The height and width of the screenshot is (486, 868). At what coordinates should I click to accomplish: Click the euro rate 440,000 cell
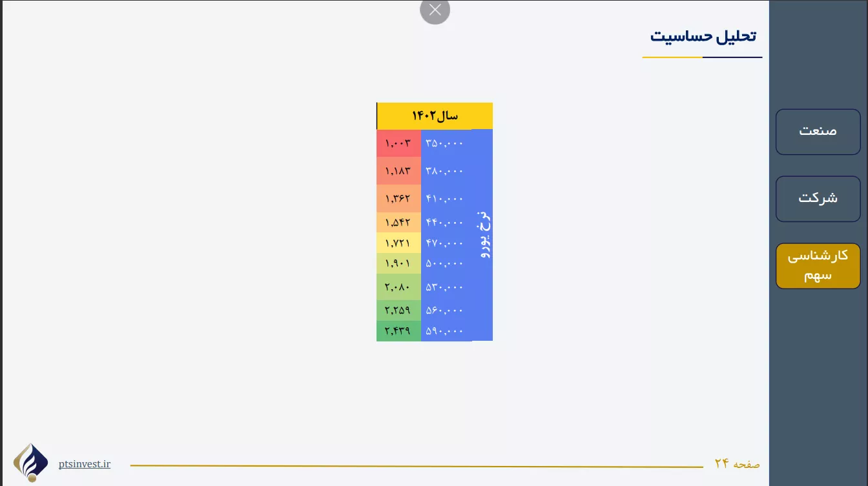[x=445, y=223]
